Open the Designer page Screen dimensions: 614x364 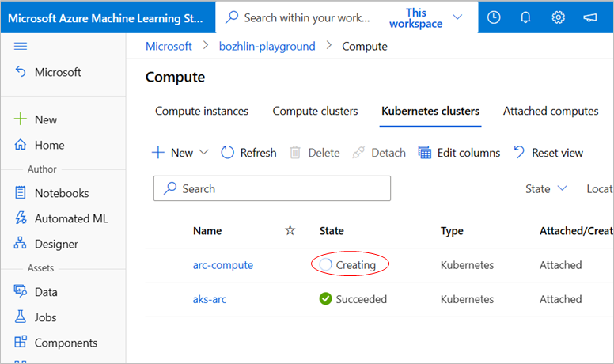tap(56, 244)
